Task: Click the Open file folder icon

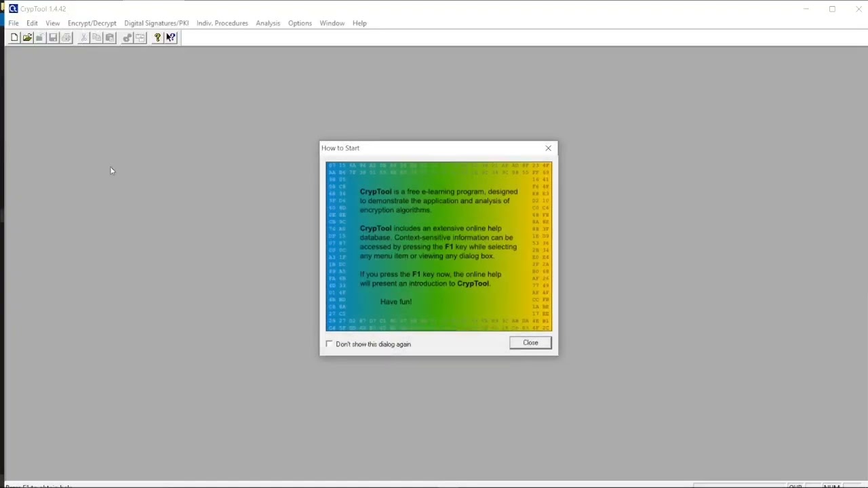Action: tap(27, 38)
